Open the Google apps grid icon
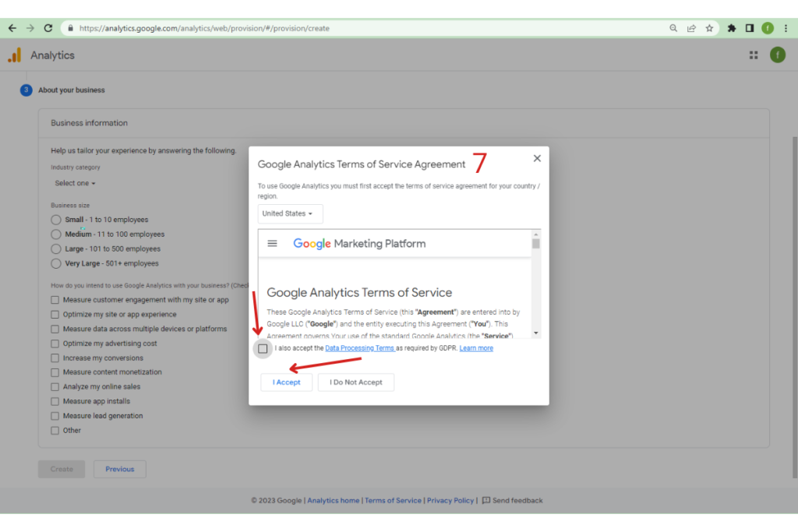The image size is (798, 532). tap(754, 55)
